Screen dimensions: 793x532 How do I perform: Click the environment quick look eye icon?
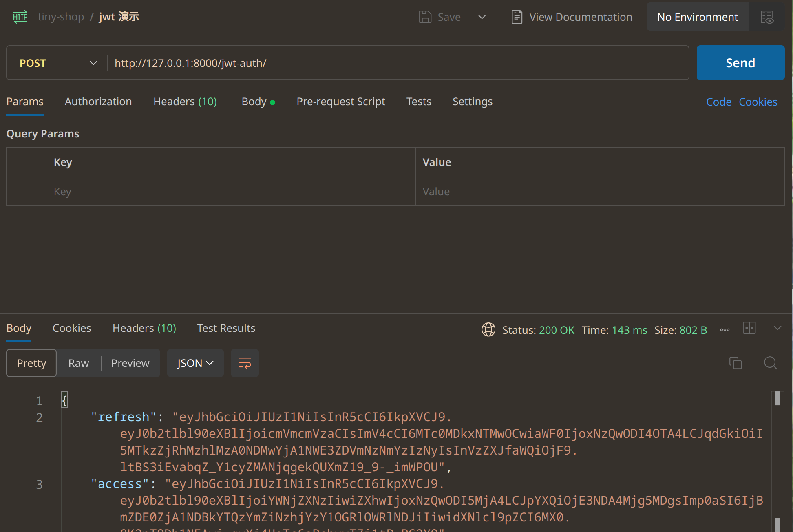[x=767, y=17]
